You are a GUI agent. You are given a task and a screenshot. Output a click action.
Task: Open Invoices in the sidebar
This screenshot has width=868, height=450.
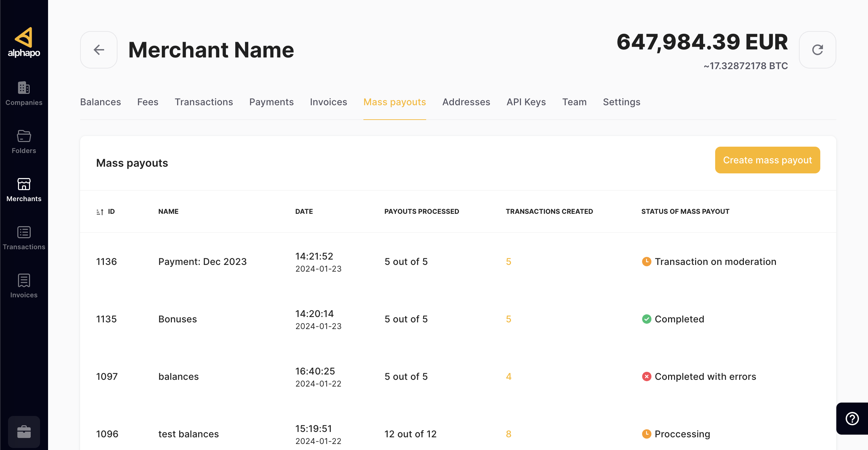click(x=24, y=286)
